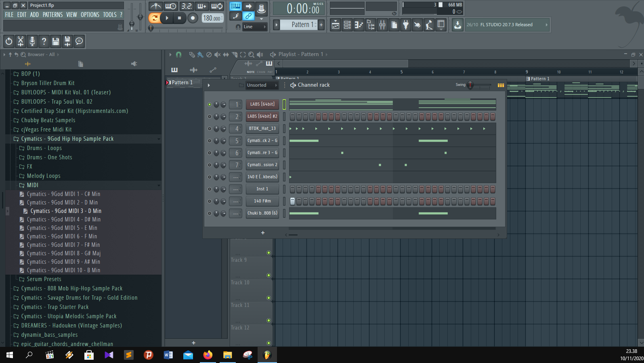Toggle multilink to controllers link icon
This screenshot has height=363, width=644.
[249, 16]
